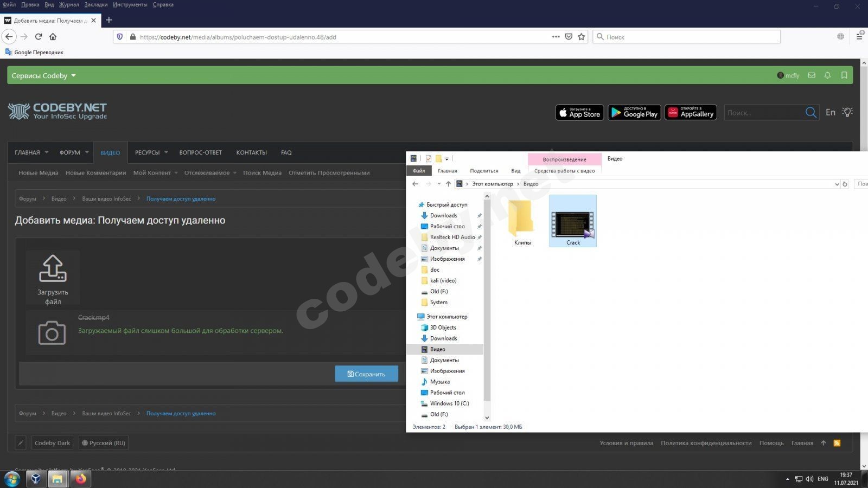Click the Firefox search box 'Поиск'
The width and height of the screenshot is (868, 488).
point(686,37)
